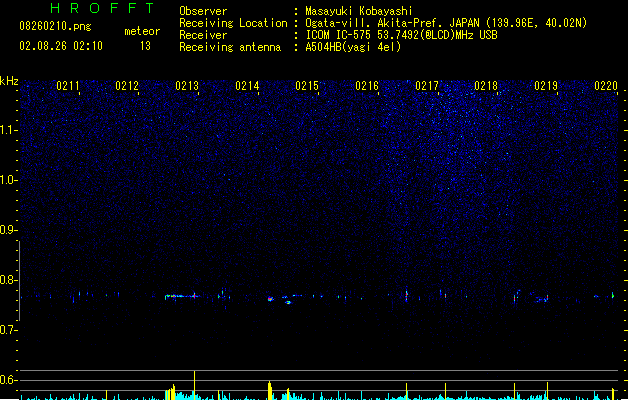The width and height of the screenshot is (629, 400).
Task: Click the 0215 time marker
Action: tap(307, 86)
